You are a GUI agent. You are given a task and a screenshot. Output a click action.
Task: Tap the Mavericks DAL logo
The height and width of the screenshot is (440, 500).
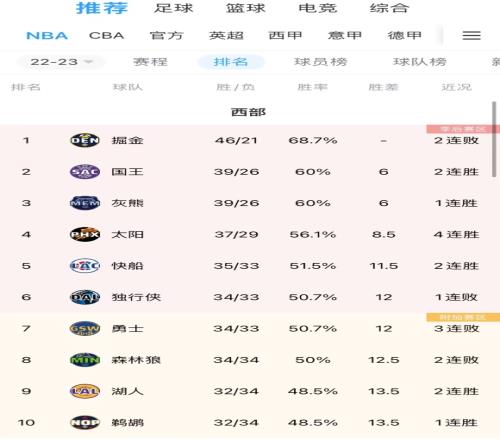point(85,297)
